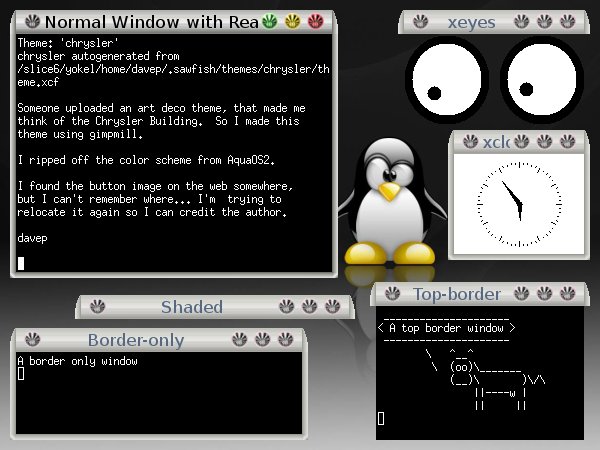Click last right-hand button on xclock title bar
This screenshot has width=600, height=450.
click(x=567, y=142)
